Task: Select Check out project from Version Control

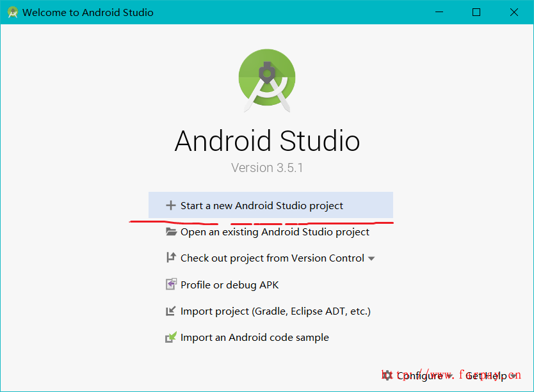Action: [272, 258]
